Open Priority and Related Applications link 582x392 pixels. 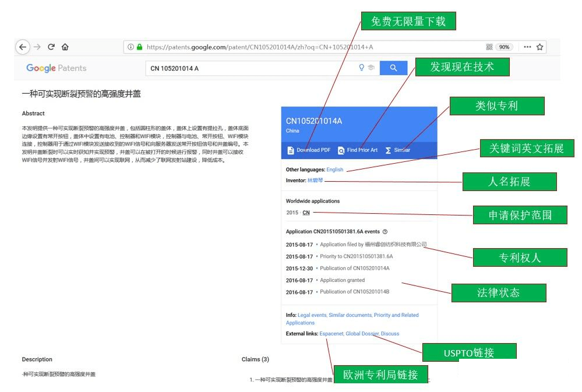(352, 319)
